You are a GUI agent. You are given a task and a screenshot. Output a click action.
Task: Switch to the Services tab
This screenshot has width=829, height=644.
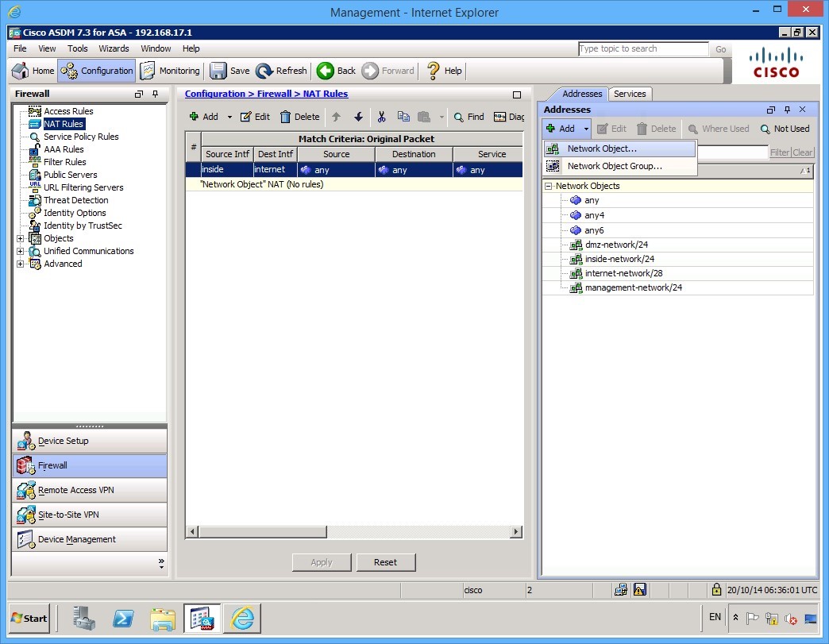[630, 94]
